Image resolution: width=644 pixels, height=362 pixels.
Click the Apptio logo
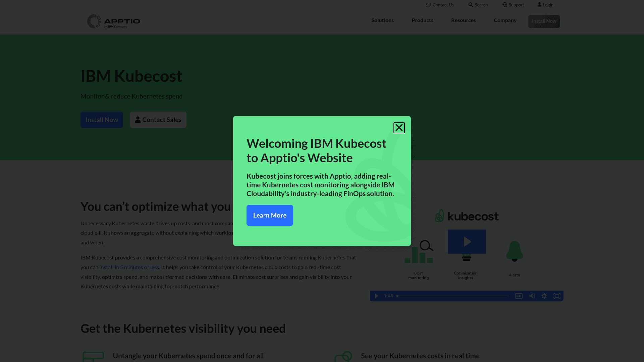113,21
